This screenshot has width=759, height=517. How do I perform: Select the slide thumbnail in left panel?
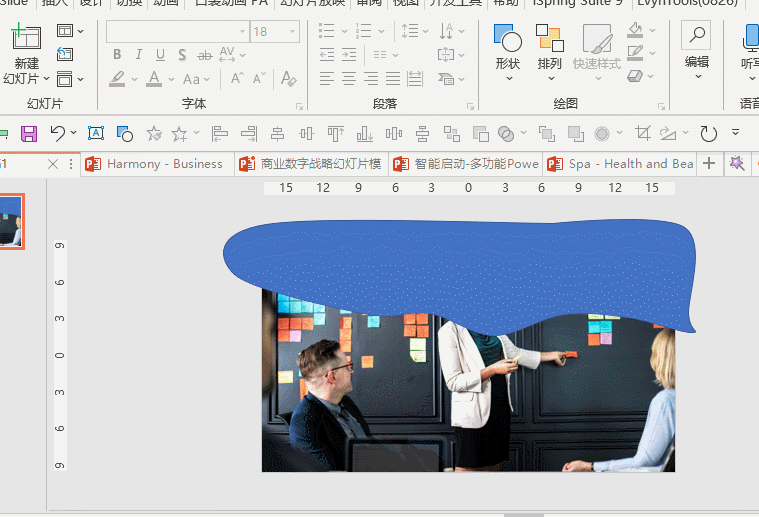11,222
